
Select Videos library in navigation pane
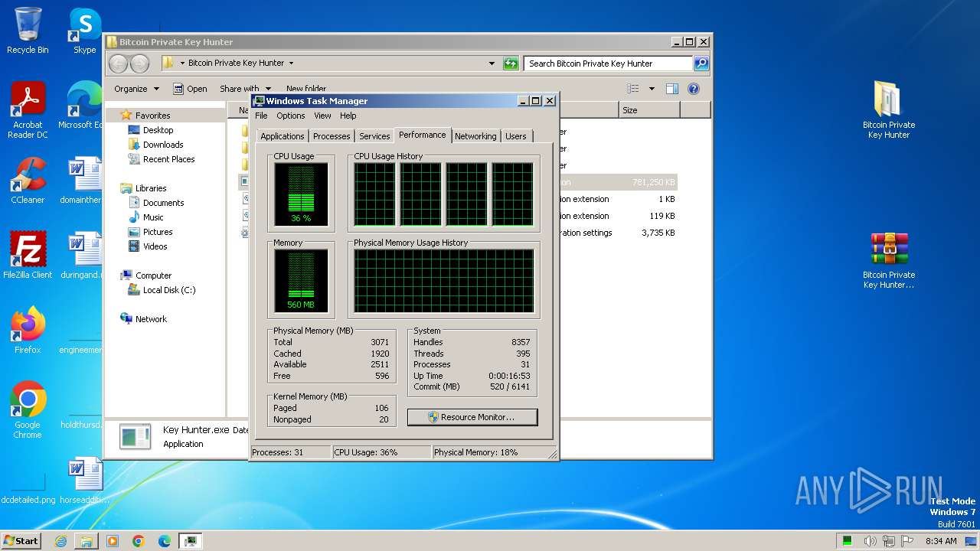(155, 246)
